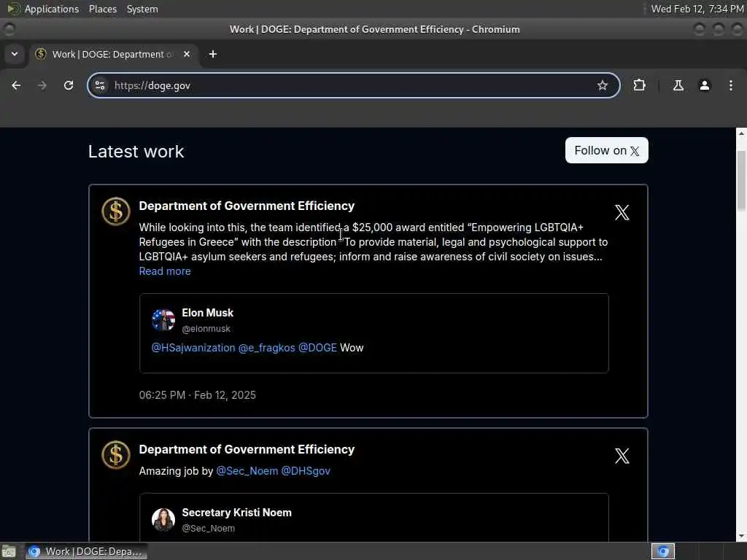Click the doge.gov address bar

pyautogui.click(x=352, y=85)
